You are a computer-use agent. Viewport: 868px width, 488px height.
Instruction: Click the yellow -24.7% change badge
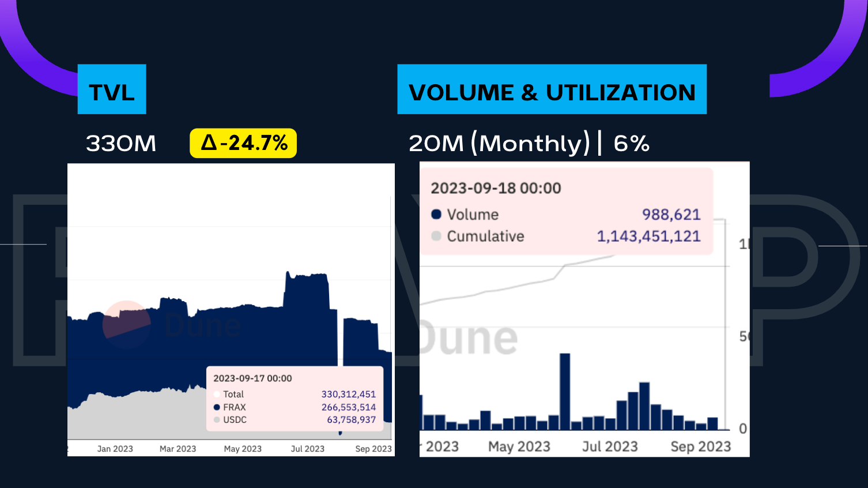[x=243, y=143]
